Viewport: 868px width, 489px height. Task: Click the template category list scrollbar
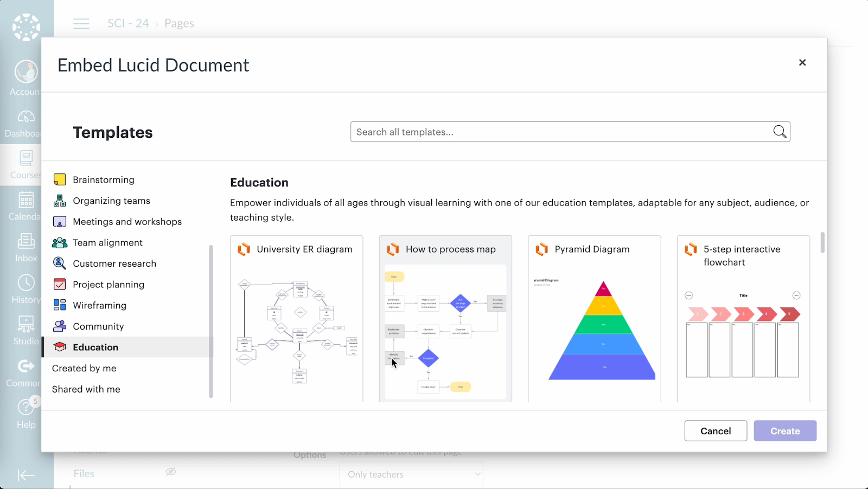coord(211,321)
